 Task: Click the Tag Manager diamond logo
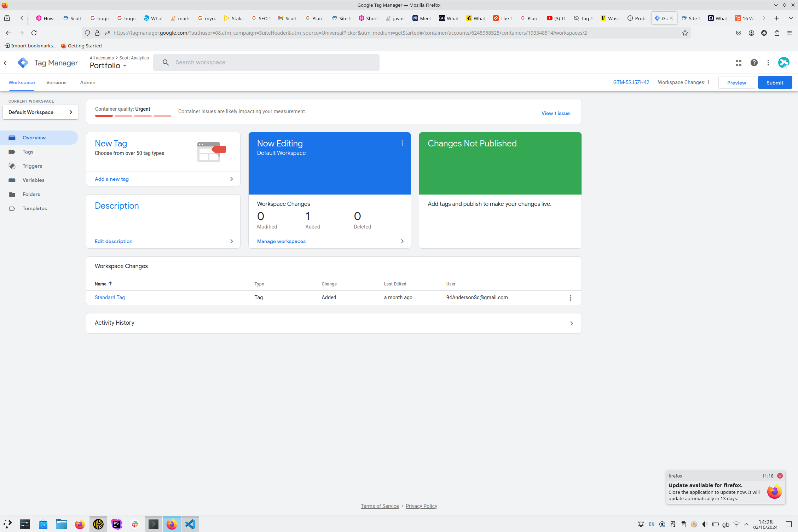coord(23,63)
